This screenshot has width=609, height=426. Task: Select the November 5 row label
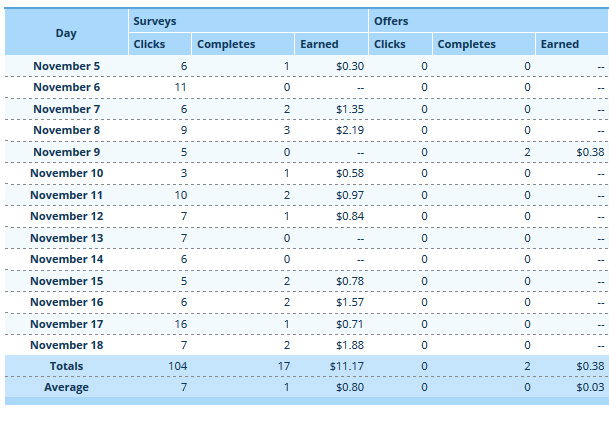click(66, 66)
